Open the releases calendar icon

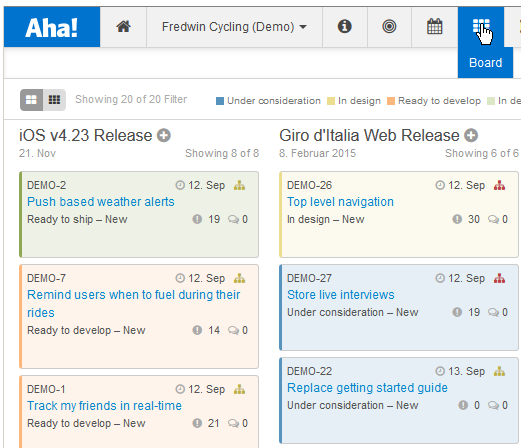coord(434,26)
